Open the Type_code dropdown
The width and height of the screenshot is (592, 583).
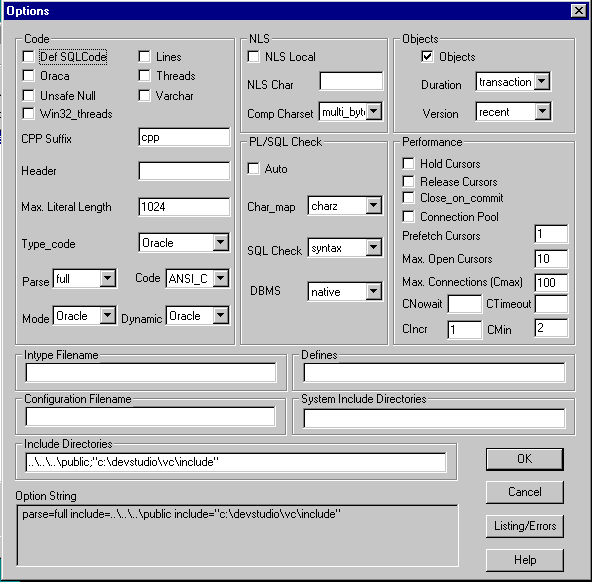pyautogui.click(x=221, y=242)
